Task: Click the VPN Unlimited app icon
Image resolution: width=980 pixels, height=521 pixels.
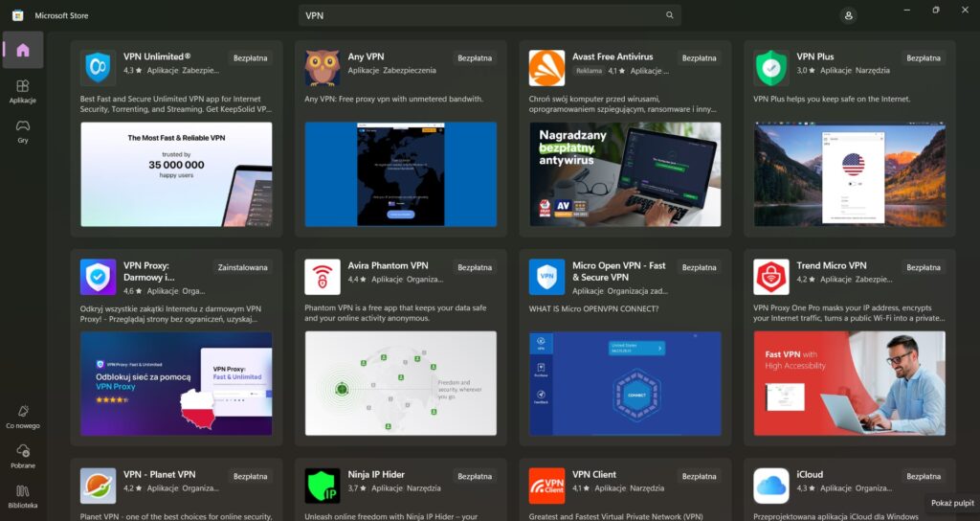Action: point(99,68)
